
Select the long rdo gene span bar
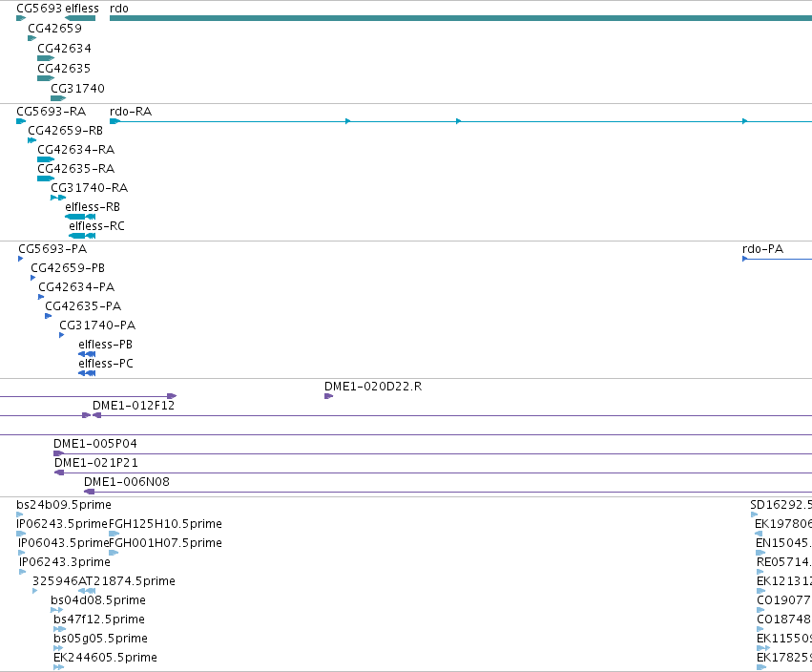pyautogui.click(x=461, y=18)
